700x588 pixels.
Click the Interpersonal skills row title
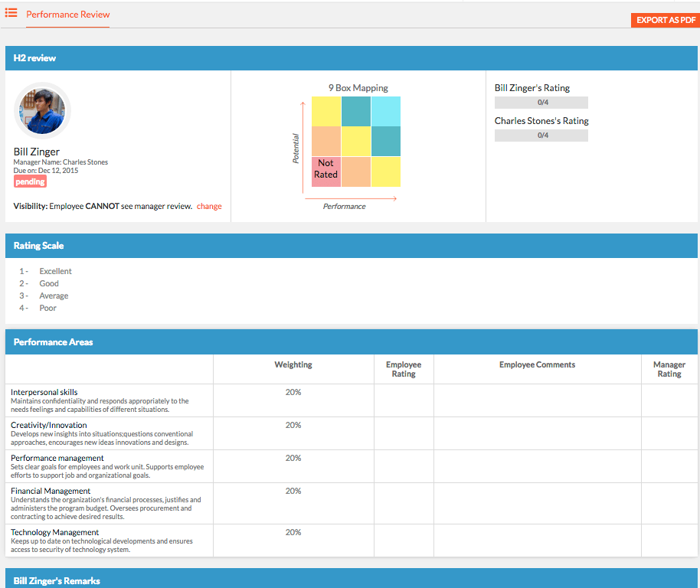tap(44, 392)
